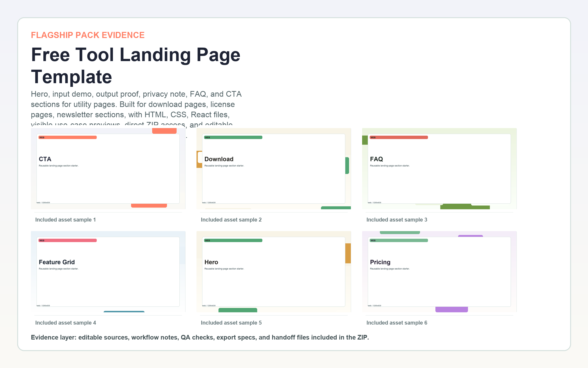Click the 'FAQ' title inside sample 3

point(377,159)
